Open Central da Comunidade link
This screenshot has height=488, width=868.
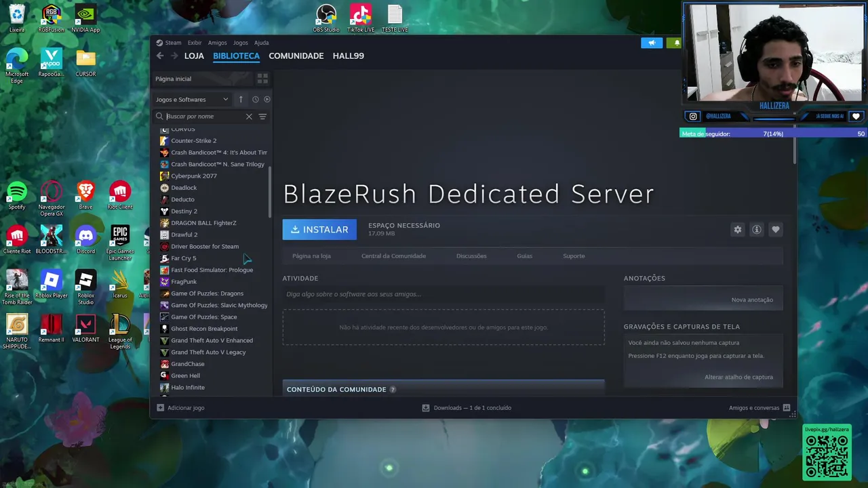coord(393,256)
